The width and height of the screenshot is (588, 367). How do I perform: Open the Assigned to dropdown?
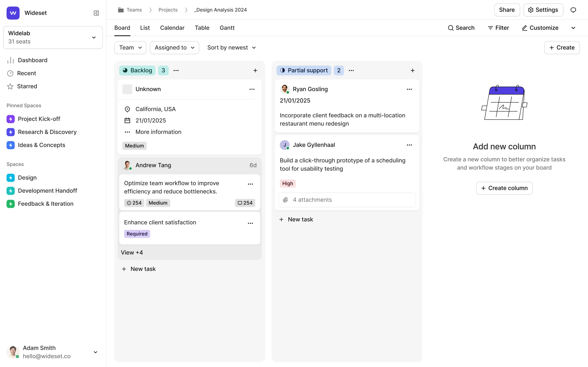[x=174, y=47]
